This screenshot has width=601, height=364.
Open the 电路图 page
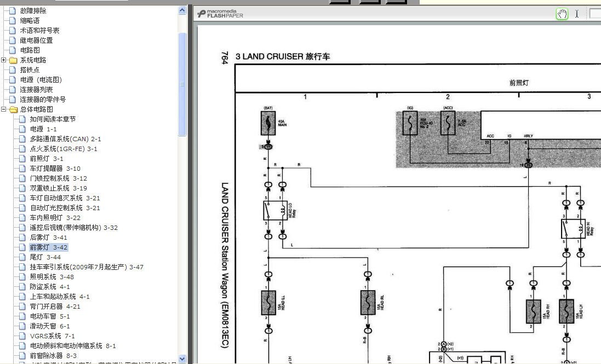pos(30,50)
